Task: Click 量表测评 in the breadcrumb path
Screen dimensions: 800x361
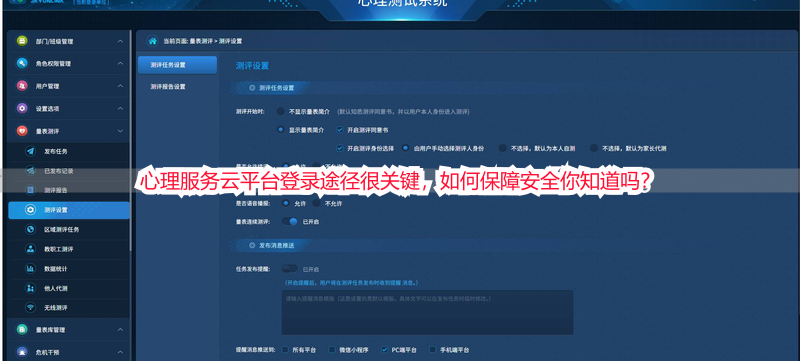Action: (x=201, y=41)
